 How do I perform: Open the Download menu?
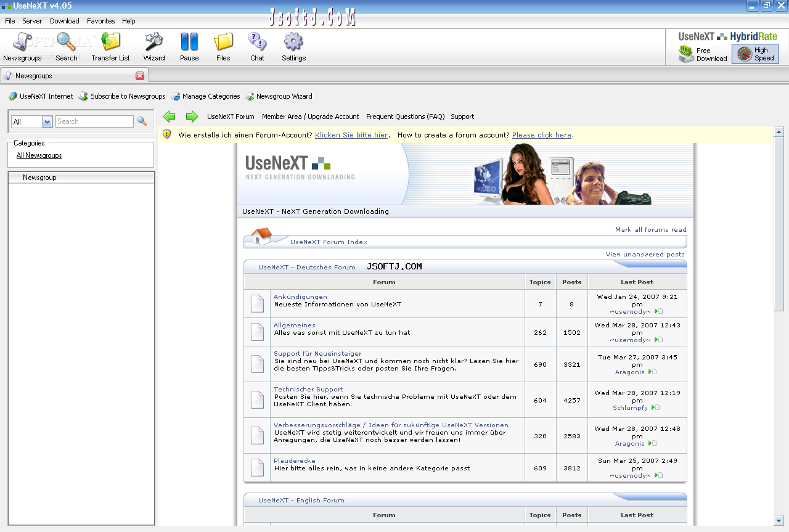coord(65,21)
